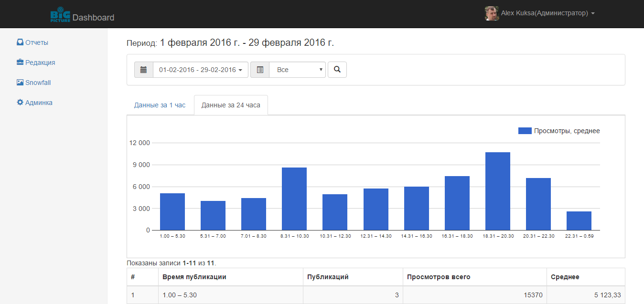Viewport: 644px width, 304px height.
Task: Open the Dashboard home link
Action: click(93, 18)
